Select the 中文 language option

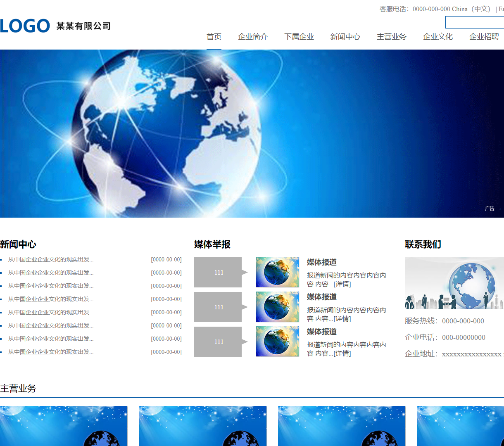pyautogui.click(x=480, y=9)
